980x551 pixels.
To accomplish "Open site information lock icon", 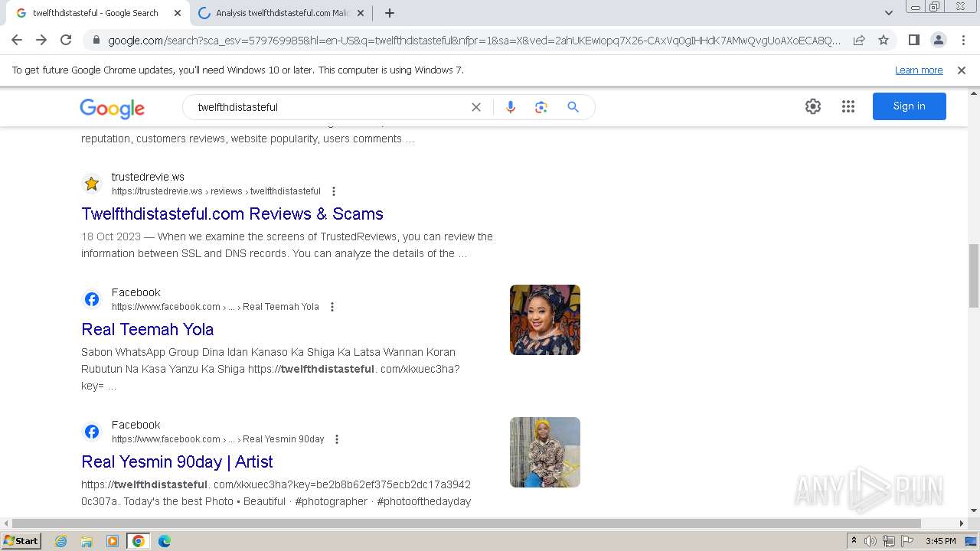I will [x=96, y=40].
